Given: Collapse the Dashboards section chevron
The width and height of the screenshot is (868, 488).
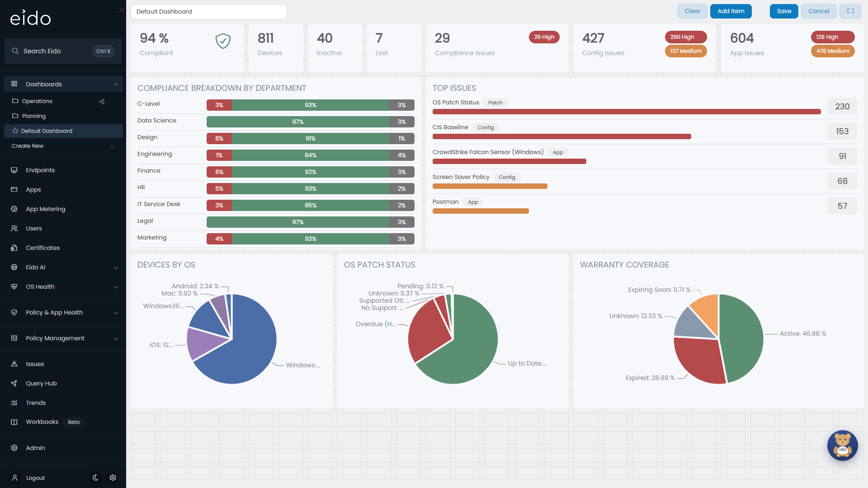Looking at the screenshot, I should tap(116, 84).
